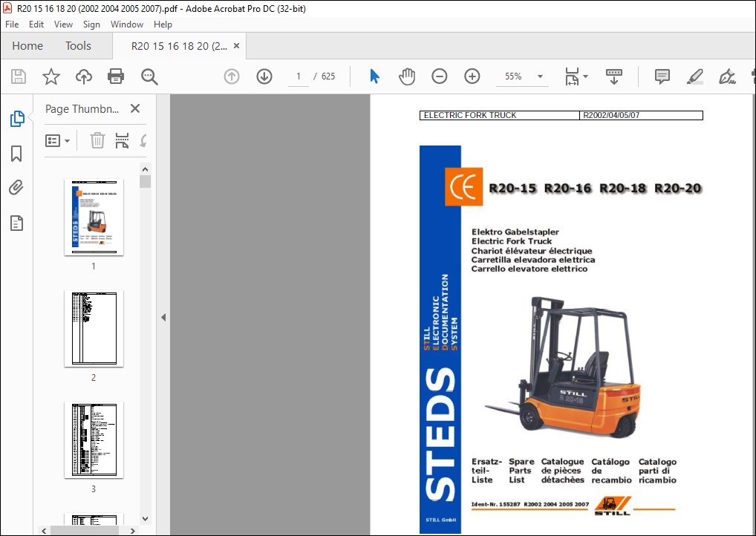This screenshot has width=756, height=536.
Task: Switch to the Tools tab
Action: coord(78,46)
